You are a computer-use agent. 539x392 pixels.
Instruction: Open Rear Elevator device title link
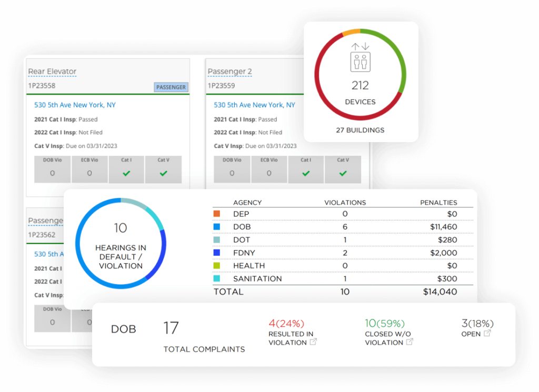coord(52,72)
